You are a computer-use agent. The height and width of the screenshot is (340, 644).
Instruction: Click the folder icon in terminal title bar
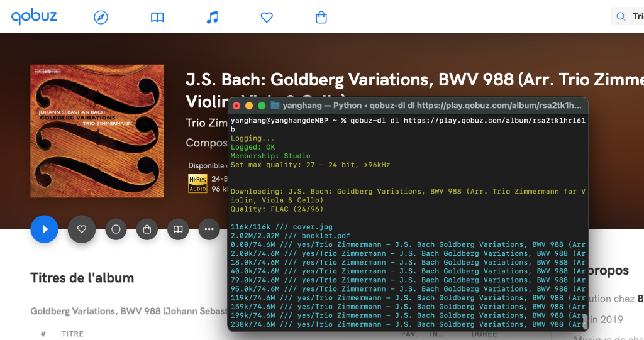tap(275, 106)
